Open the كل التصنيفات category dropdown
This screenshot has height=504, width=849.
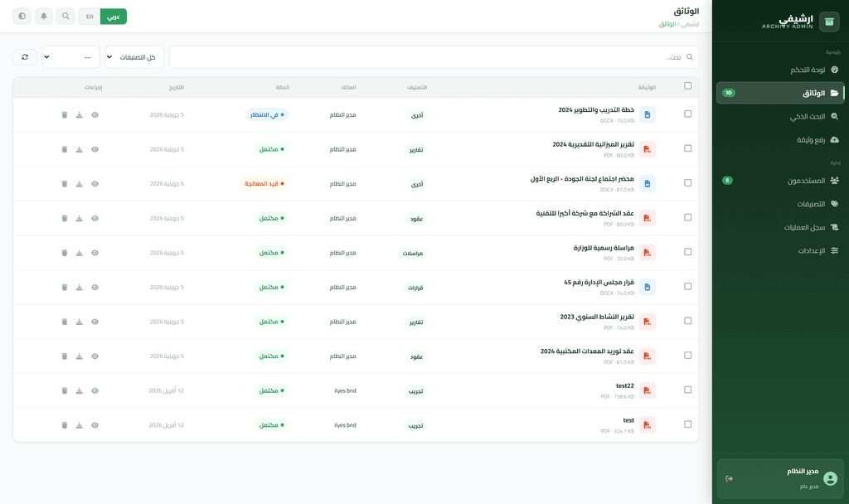click(x=134, y=57)
